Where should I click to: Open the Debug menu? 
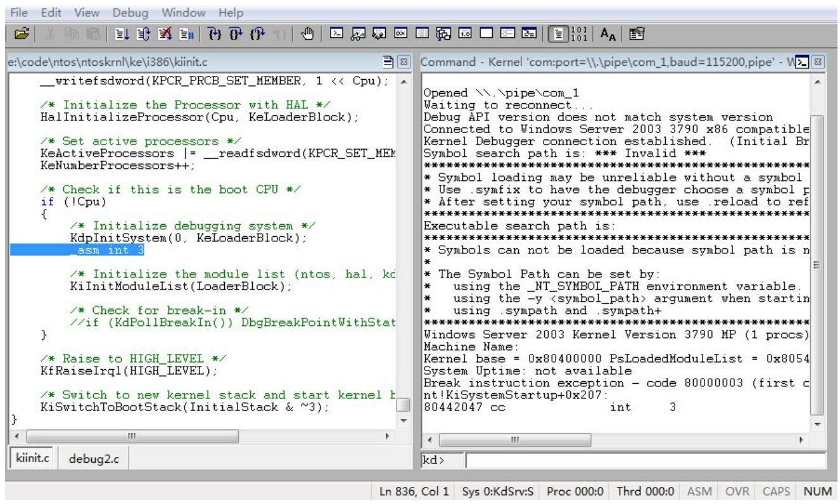click(129, 12)
